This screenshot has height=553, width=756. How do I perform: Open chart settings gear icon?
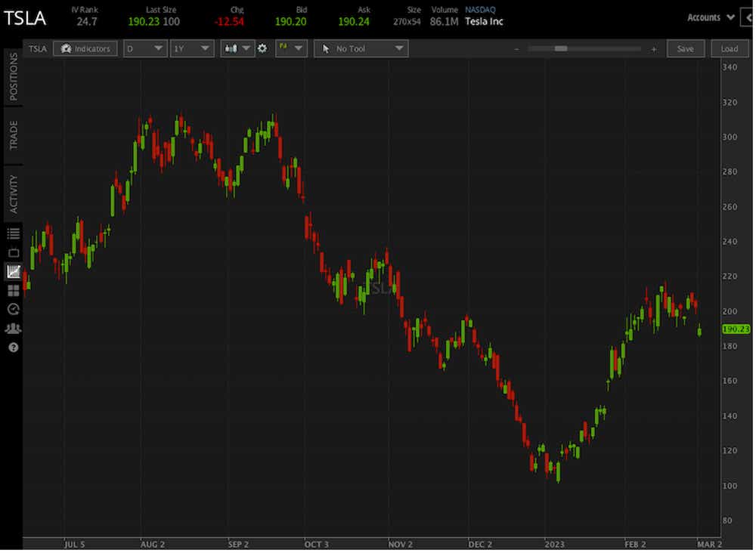point(263,48)
